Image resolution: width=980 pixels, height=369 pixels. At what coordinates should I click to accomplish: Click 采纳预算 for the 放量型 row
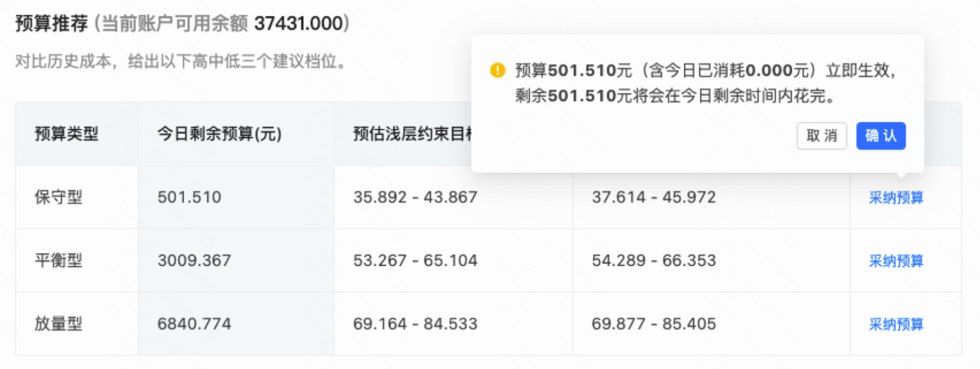tap(895, 324)
